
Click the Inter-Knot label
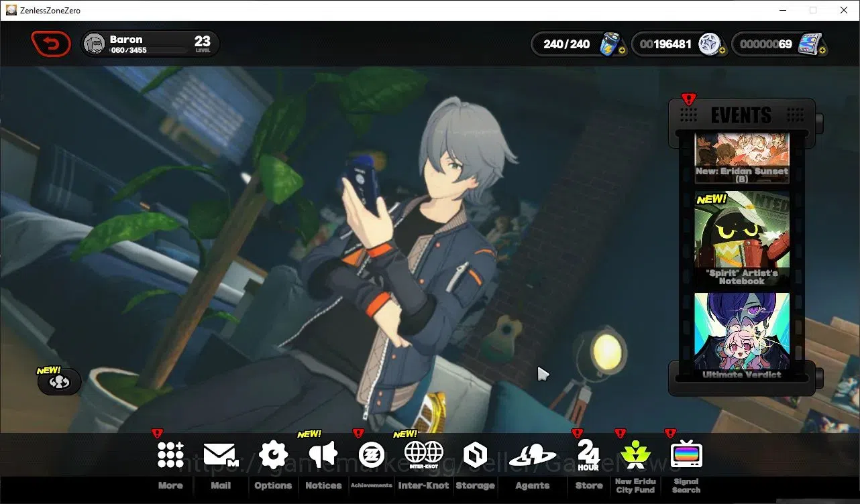tap(423, 486)
